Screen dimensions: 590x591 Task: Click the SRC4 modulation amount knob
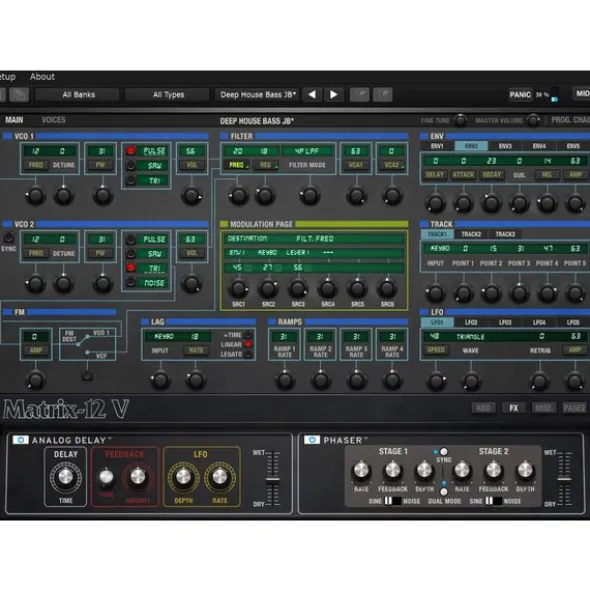(328, 289)
